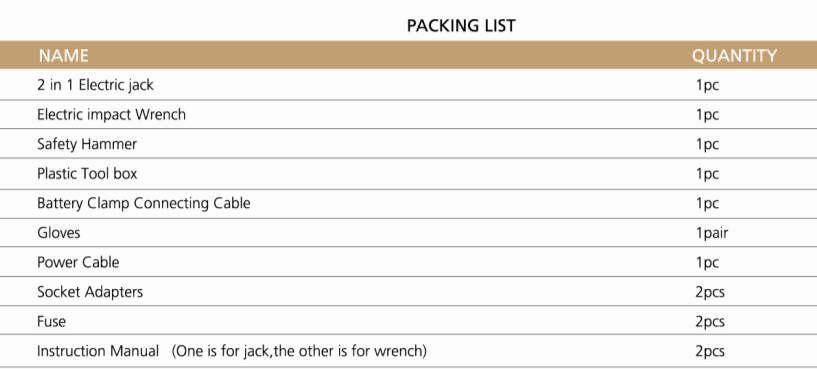Click the note about jack and wrench manuals
Screen dimensions: 817x369
(299, 351)
